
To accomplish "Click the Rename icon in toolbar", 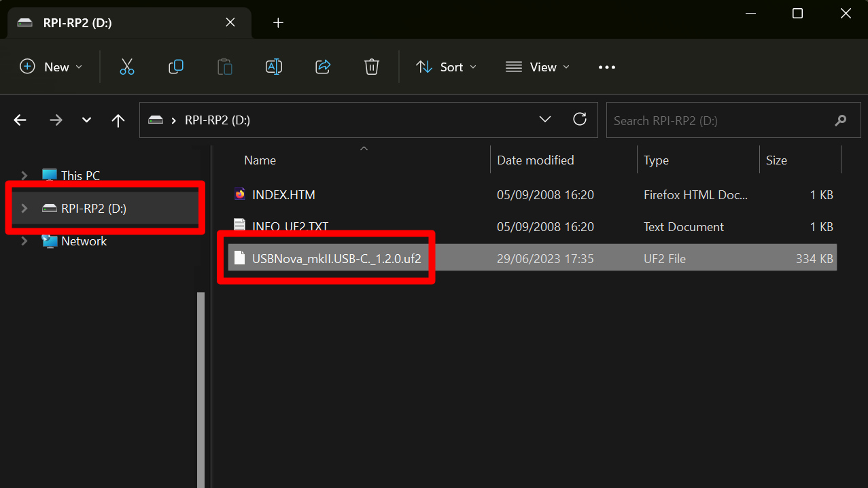I will pyautogui.click(x=274, y=67).
